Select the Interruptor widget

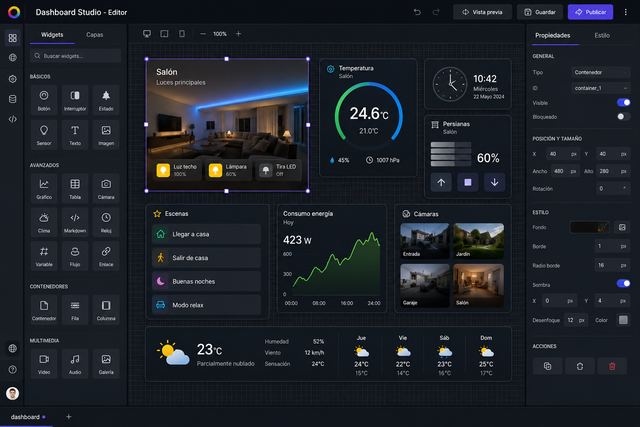pyautogui.click(x=75, y=100)
